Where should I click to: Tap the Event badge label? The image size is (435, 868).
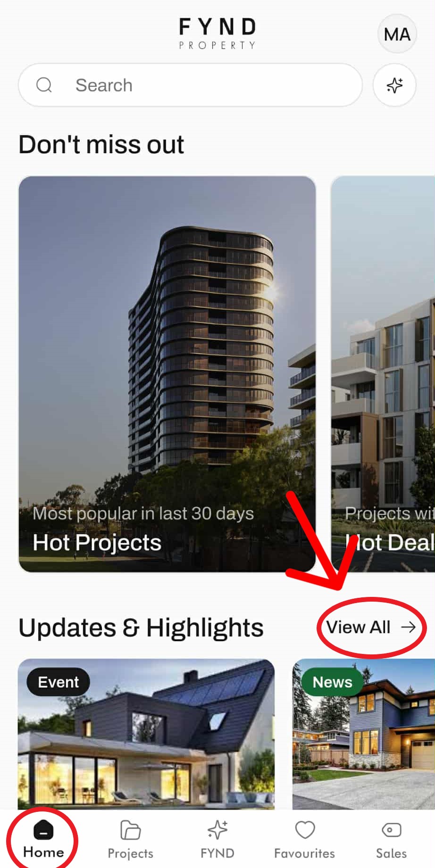[58, 682]
